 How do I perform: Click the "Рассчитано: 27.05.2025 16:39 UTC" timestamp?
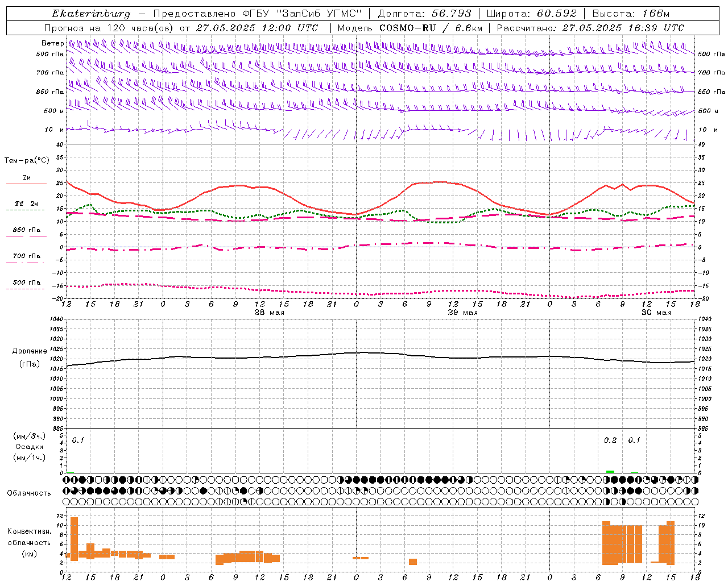(590, 28)
